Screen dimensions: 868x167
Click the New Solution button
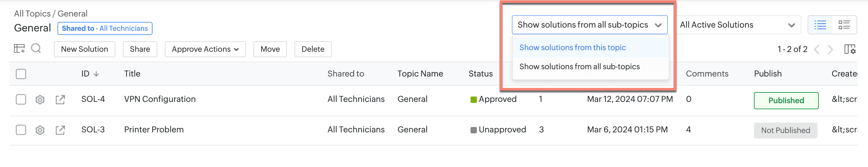click(x=85, y=49)
